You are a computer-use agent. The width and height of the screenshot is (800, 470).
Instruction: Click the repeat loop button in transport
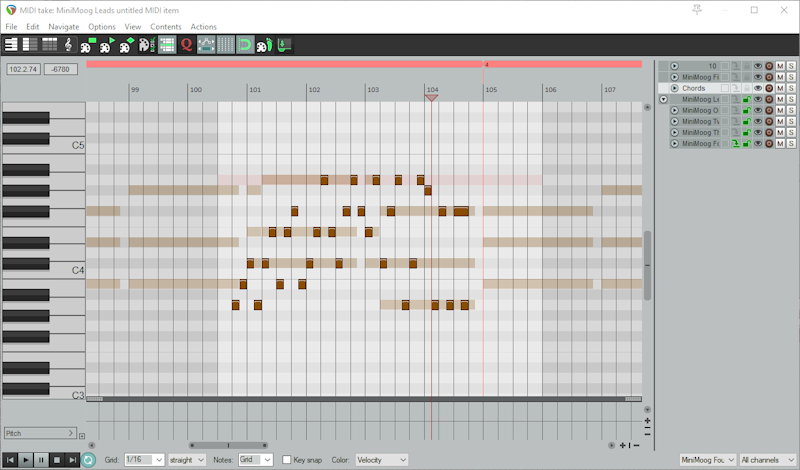(x=89, y=460)
